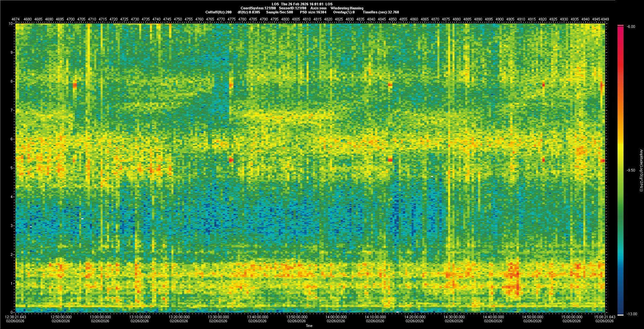
Task: Click the 'TimeRes.(sec):32.768' parameter text
Action: coord(381,12)
